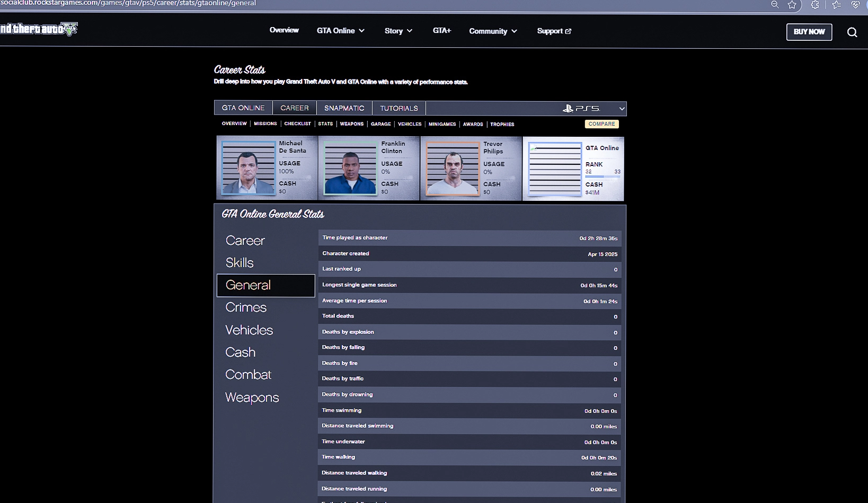Open the favorites list icon
The image size is (868, 503).
(836, 5)
